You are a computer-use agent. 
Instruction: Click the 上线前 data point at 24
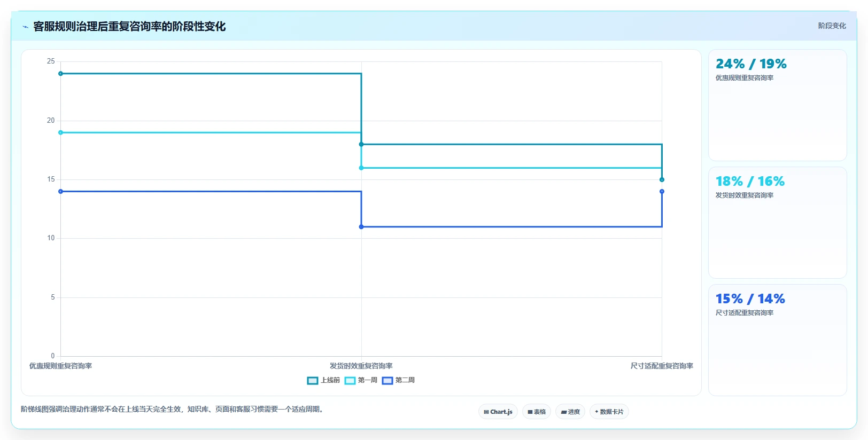(x=60, y=74)
